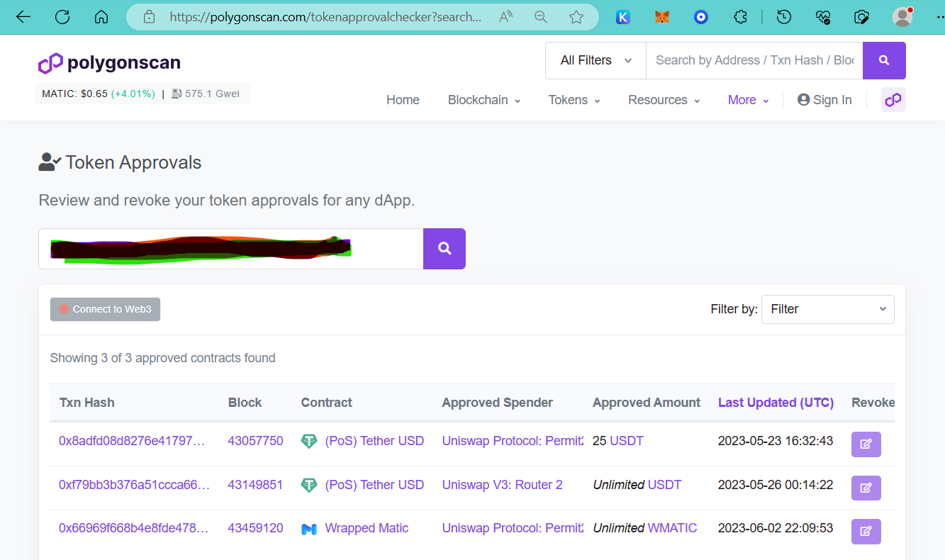Click the Polygon network icon beside Sign In

pyautogui.click(x=893, y=99)
